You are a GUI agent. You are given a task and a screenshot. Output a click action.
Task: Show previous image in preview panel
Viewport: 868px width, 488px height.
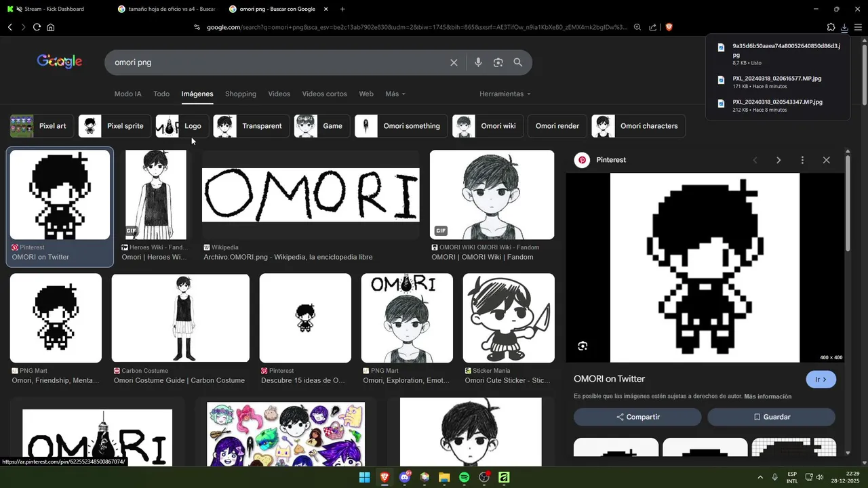click(x=755, y=160)
